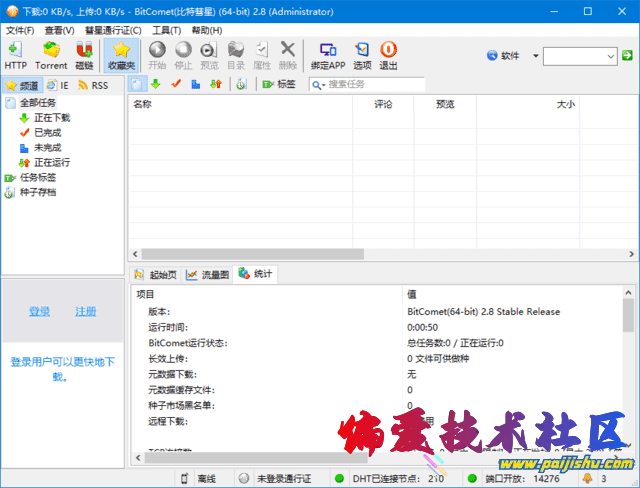Open a Torrent file via toolbar

(x=51, y=55)
